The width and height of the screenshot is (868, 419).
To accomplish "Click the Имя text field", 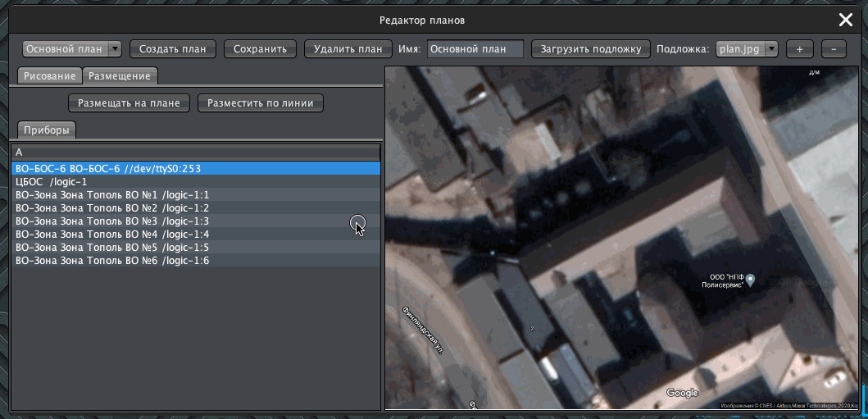I will point(475,49).
